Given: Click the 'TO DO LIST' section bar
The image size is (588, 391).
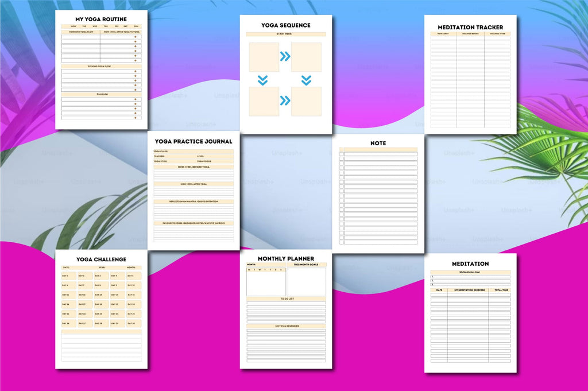Looking at the screenshot, I should click(286, 299).
